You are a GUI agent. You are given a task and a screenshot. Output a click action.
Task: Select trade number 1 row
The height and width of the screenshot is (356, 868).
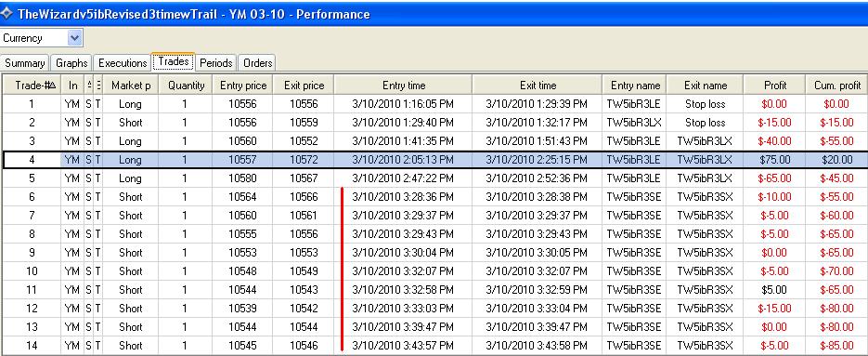(435, 104)
